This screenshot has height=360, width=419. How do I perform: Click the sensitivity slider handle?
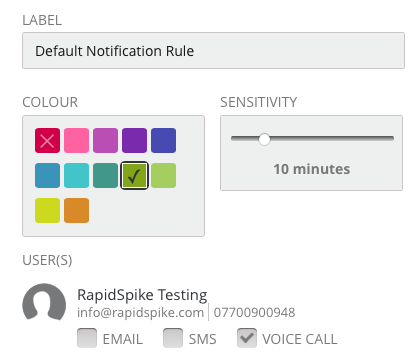click(x=264, y=139)
